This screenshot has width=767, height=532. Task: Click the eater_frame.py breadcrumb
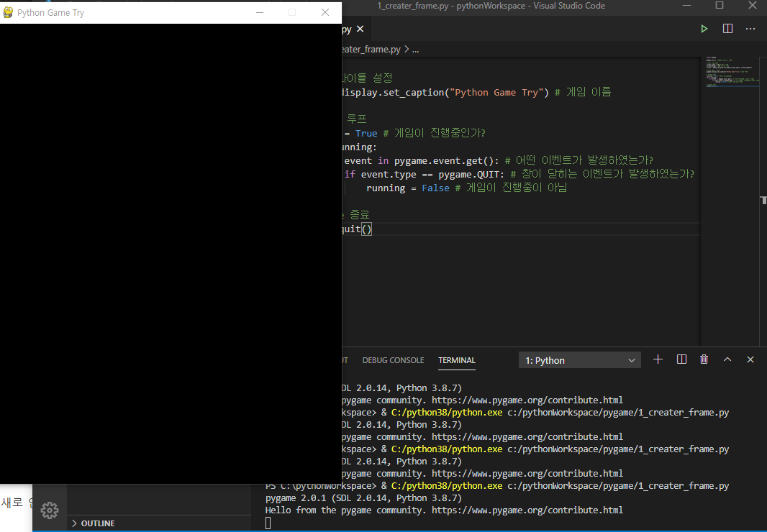[371, 50]
